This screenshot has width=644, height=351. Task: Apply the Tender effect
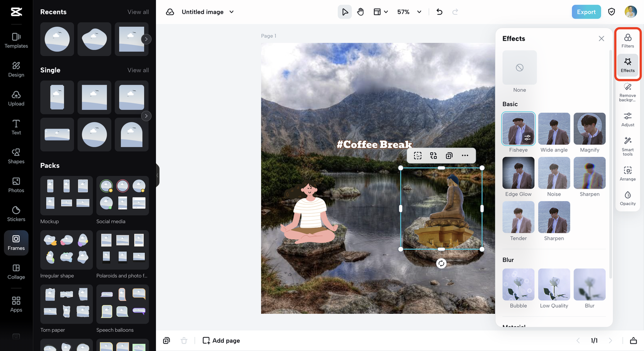tap(518, 217)
